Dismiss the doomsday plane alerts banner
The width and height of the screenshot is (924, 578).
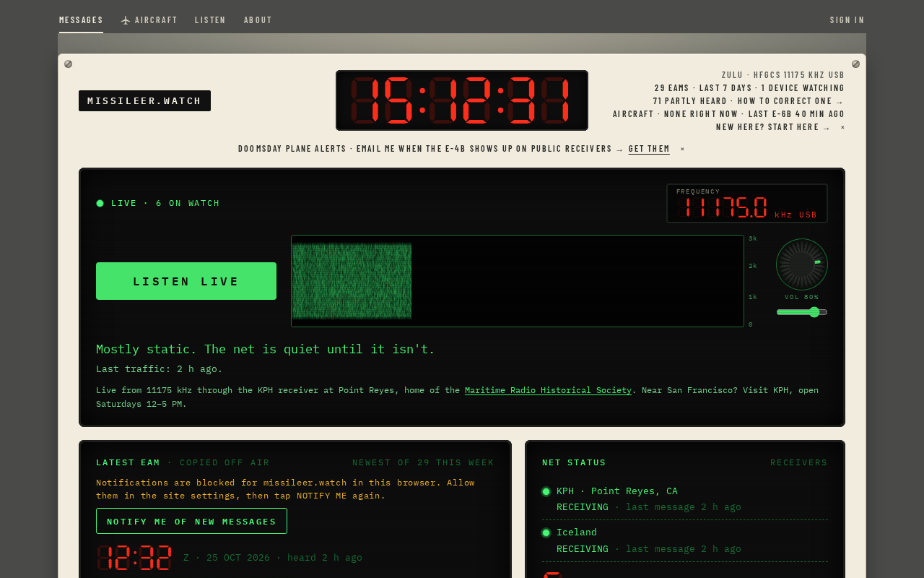[x=682, y=150]
